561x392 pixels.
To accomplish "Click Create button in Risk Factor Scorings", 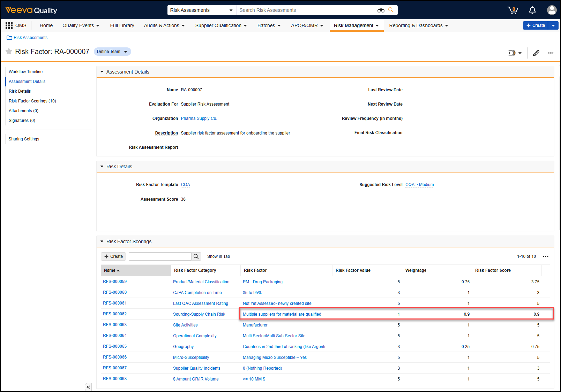I will (114, 256).
